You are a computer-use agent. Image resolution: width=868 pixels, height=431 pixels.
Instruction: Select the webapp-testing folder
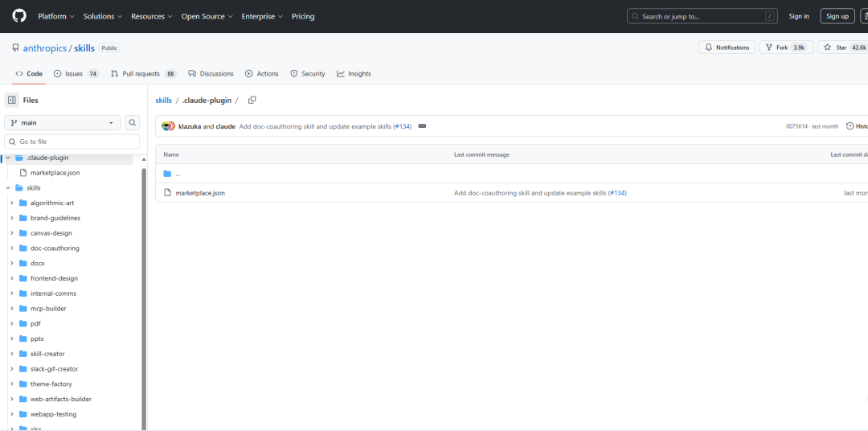coord(53,414)
